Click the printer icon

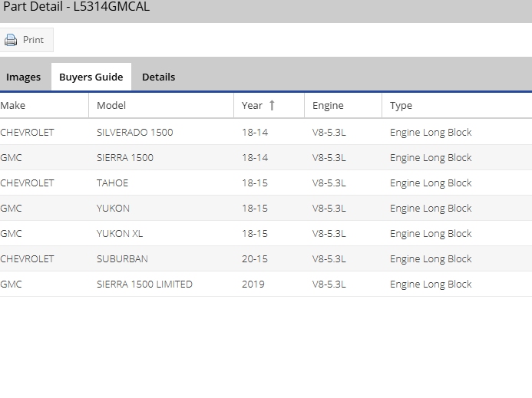tap(11, 40)
